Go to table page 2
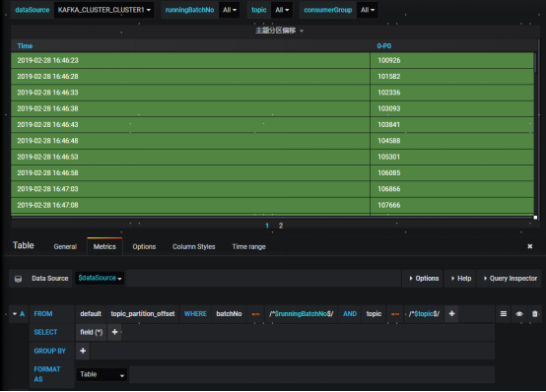The width and height of the screenshot is (546, 392). point(281,226)
